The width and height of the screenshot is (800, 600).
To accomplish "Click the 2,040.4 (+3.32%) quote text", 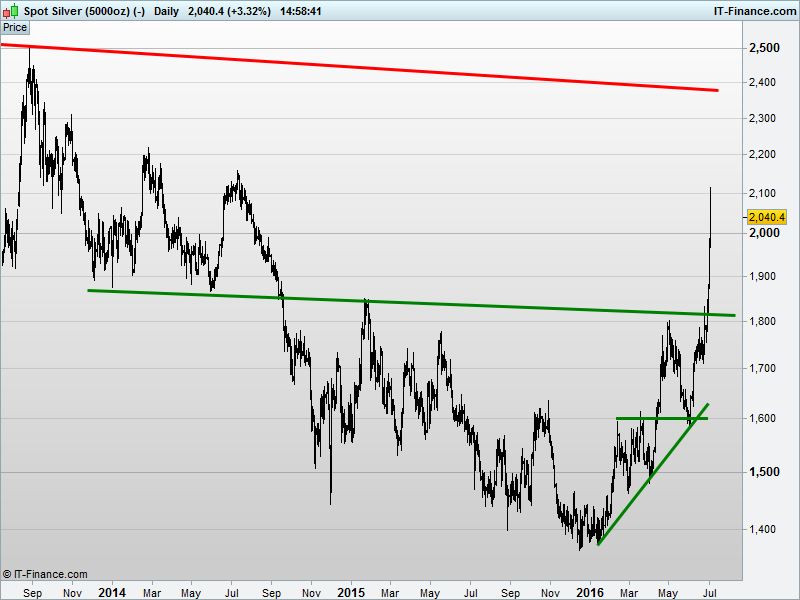I will 229,11.
